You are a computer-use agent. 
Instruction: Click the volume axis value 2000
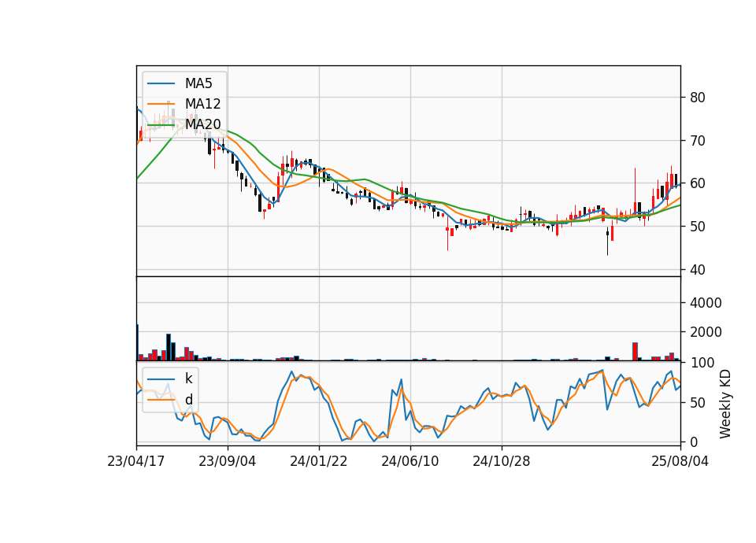pos(704,332)
